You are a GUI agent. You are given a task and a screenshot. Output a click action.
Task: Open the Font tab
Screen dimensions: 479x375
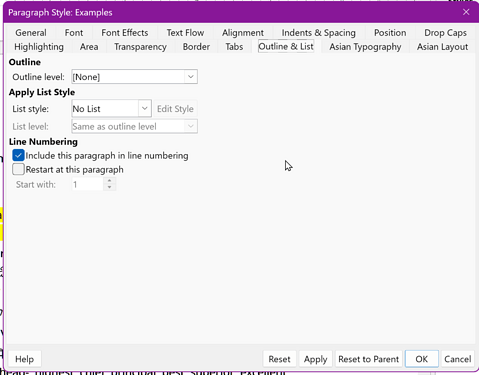74,33
